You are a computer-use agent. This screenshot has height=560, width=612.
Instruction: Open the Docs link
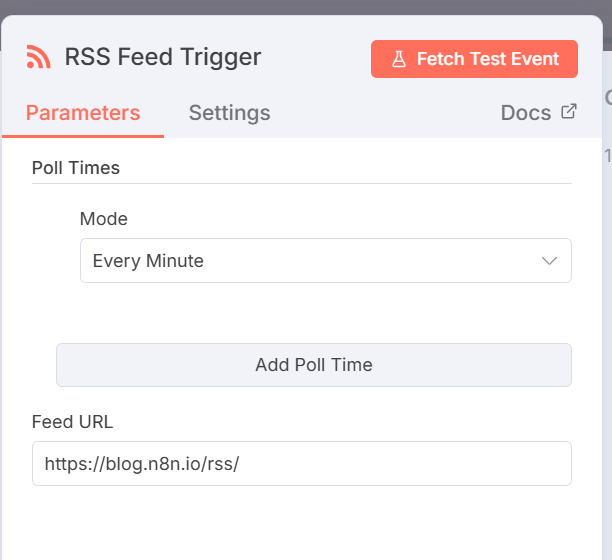526,113
